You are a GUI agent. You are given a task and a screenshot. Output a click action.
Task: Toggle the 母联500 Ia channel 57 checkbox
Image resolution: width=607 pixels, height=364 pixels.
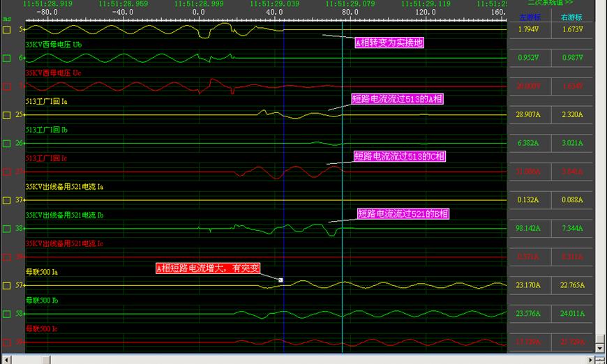click(x=7, y=285)
